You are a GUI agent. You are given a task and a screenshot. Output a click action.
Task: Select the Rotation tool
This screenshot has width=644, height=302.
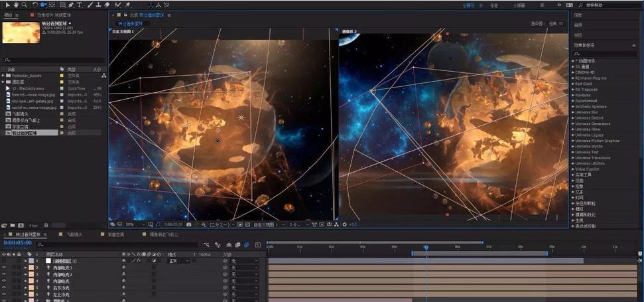point(35,5)
